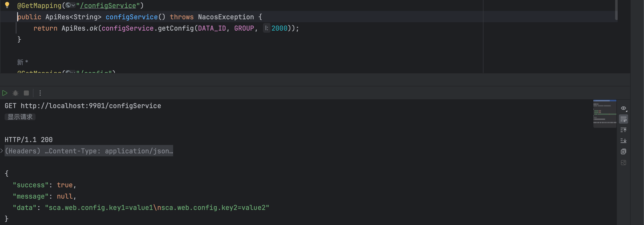Expand the folded response Headers line

click(x=2, y=151)
